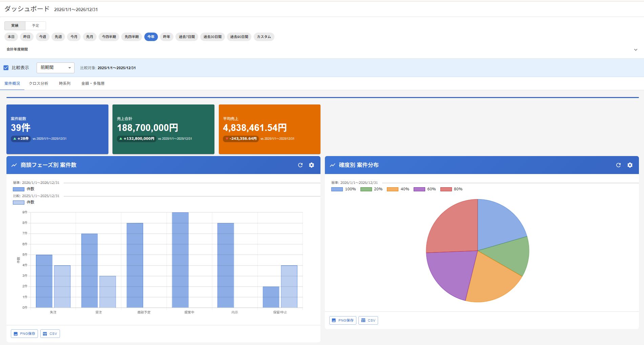
Task: Switch to クロス分析 tab
Action: click(x=38, y=83)
